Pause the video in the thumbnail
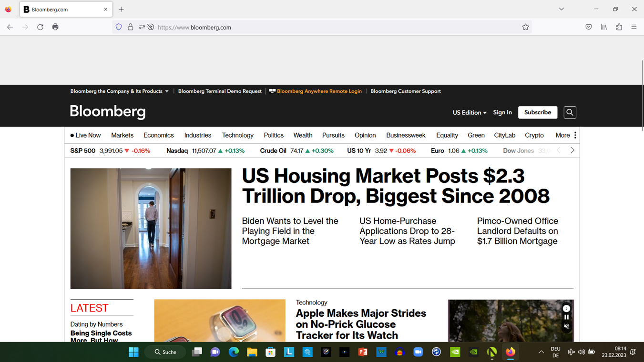 click(x=566, y=317)
